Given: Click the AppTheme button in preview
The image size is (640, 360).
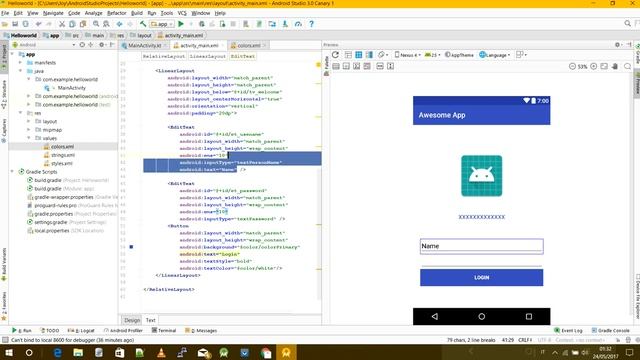Looking at the screenshot, I should click(459, 55).
